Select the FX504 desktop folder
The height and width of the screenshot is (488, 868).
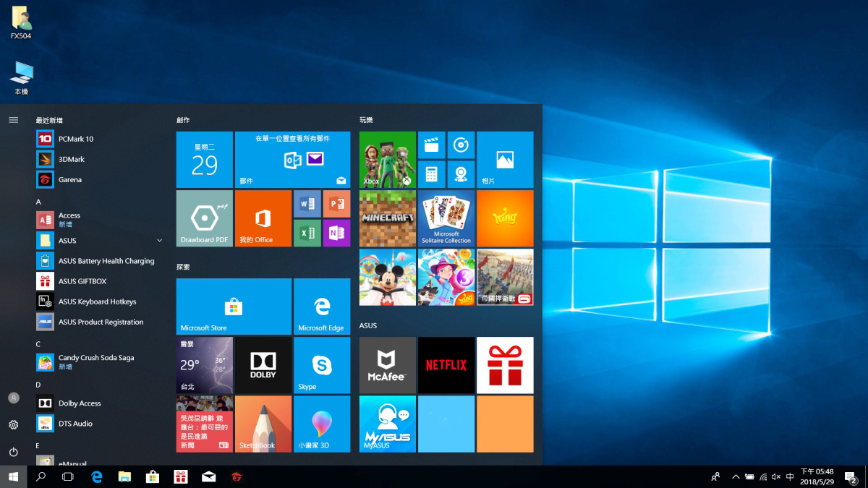tap(21, 22)
